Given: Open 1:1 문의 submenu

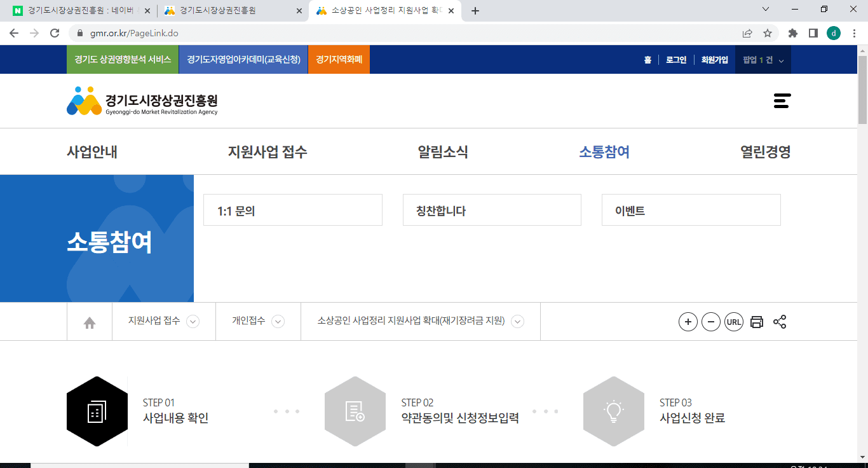Looking at the screenshot, I should (293, 210).
